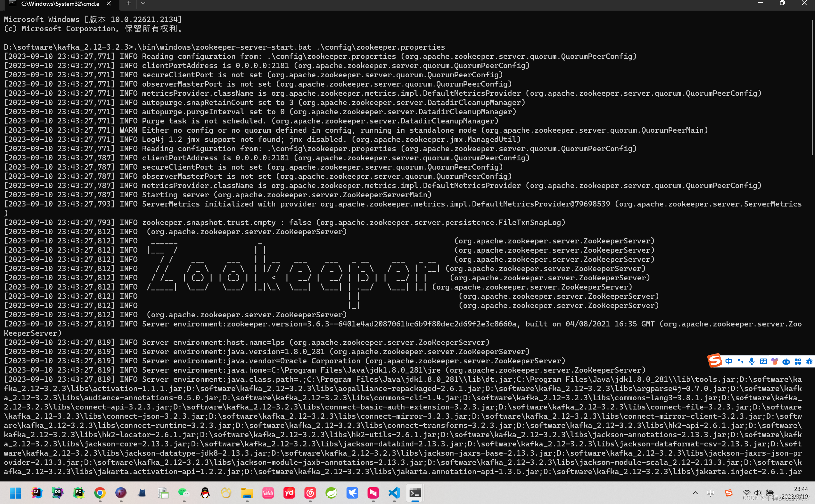
Task: Open Wi-Fi network settings in tray
Action: 747,493
